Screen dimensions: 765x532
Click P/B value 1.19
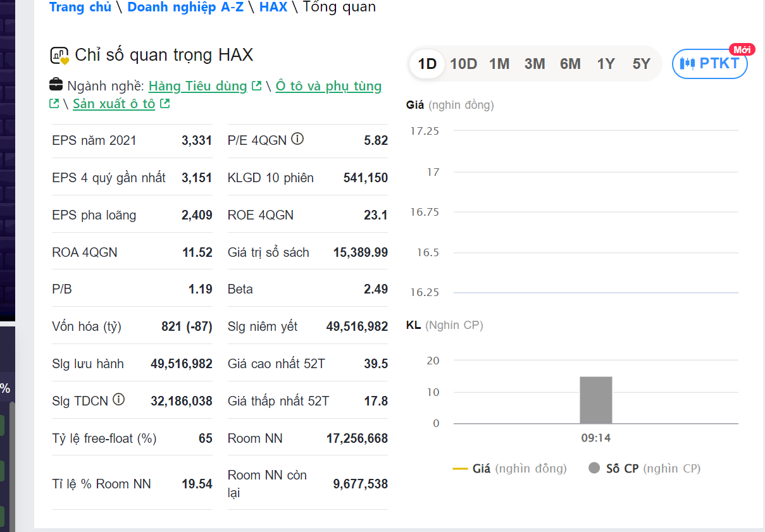click(201, 289)
